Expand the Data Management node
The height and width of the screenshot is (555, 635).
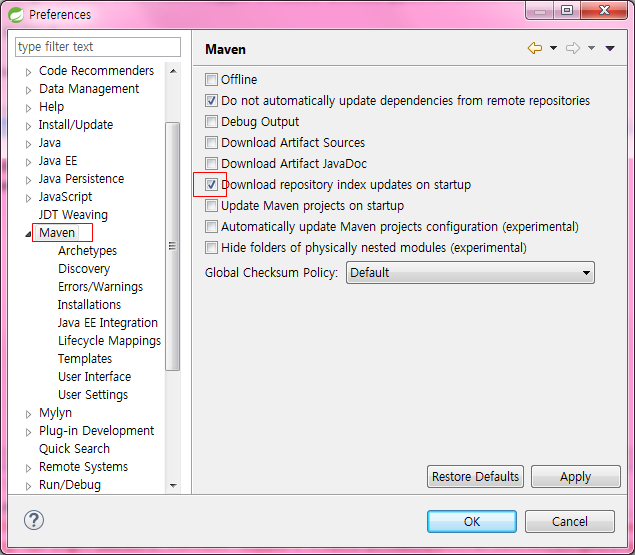coord(28,90)
